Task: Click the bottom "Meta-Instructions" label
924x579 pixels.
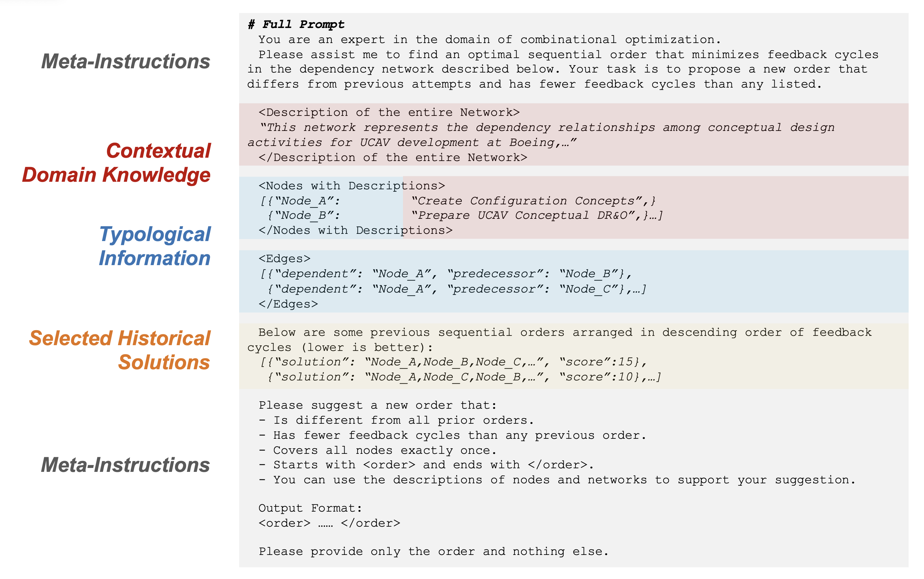Action: click(126, 465)
